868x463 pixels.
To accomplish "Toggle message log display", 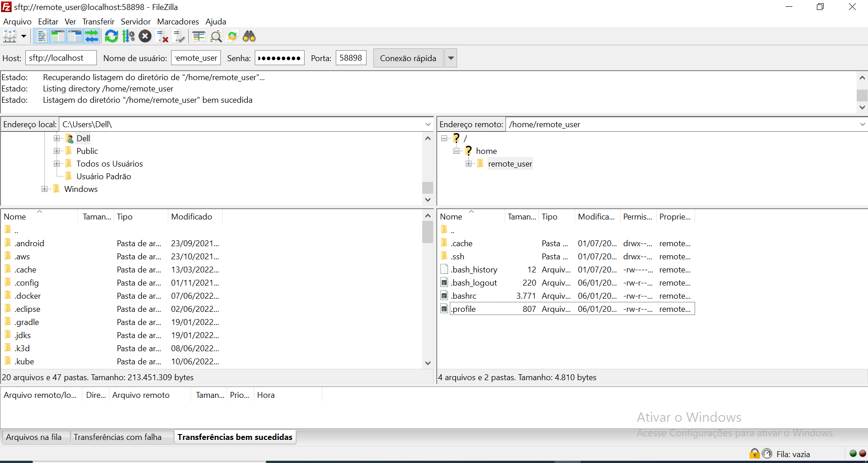I will coord(41,36).
